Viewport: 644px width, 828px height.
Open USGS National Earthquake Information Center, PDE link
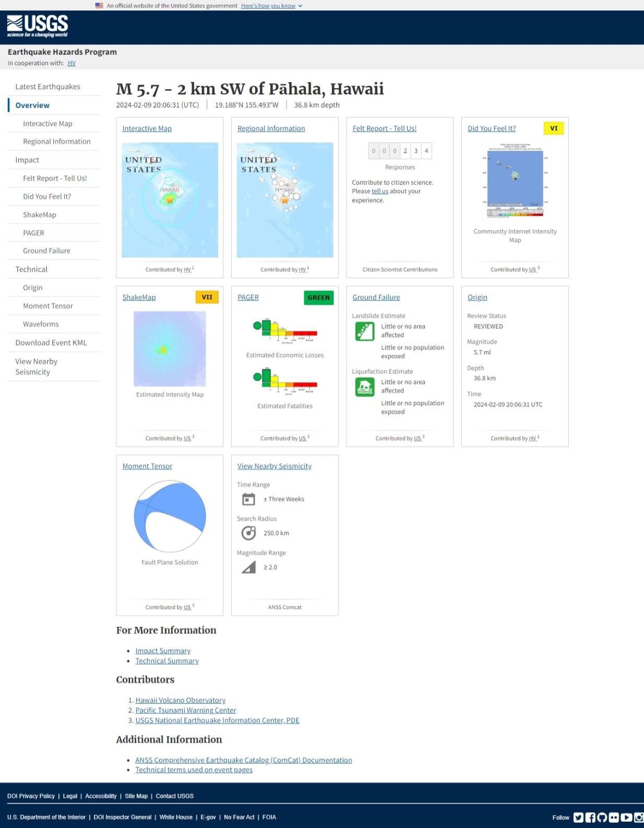(x=217, y=721)
